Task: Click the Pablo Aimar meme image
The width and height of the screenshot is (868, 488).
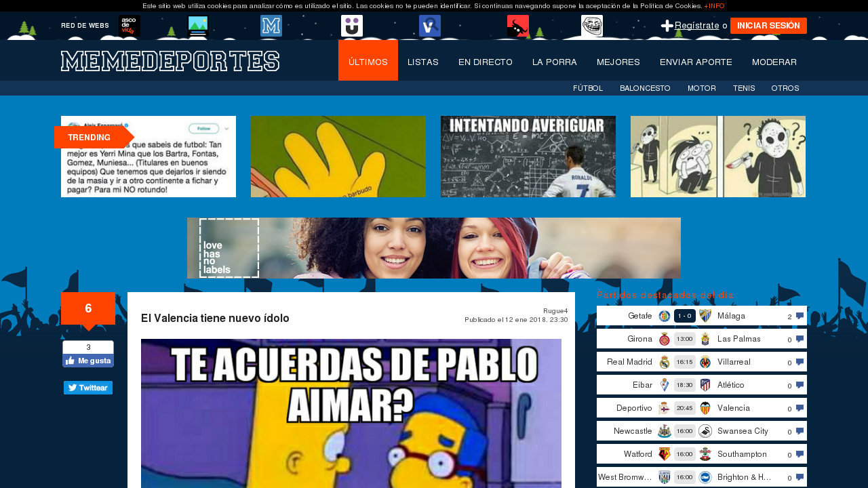Action: pos(351,413)
